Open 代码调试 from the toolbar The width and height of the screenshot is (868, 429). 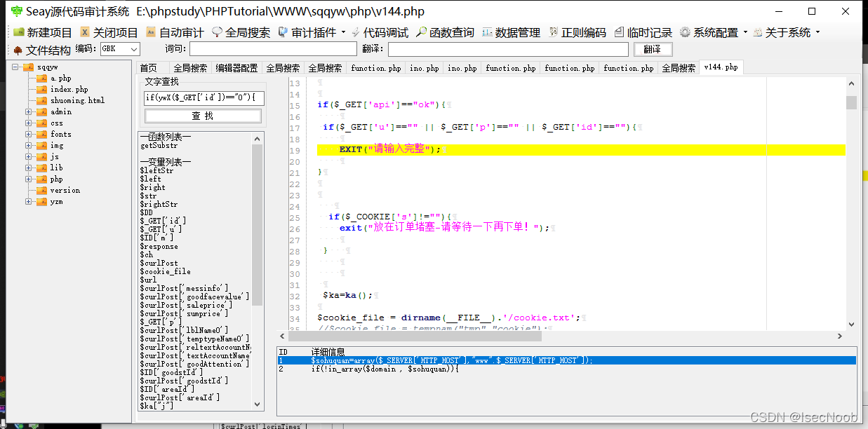click(380, 33)
